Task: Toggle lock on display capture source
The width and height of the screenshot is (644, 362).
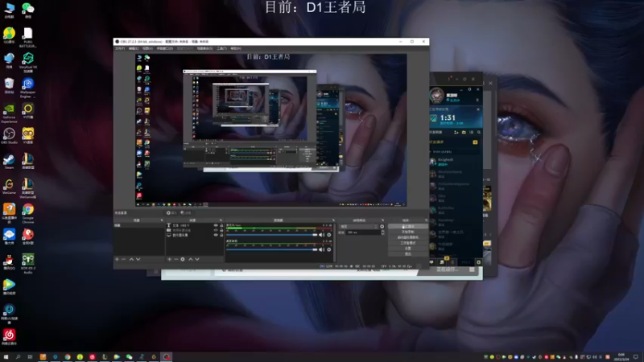Action: click(x=221, y=235)
